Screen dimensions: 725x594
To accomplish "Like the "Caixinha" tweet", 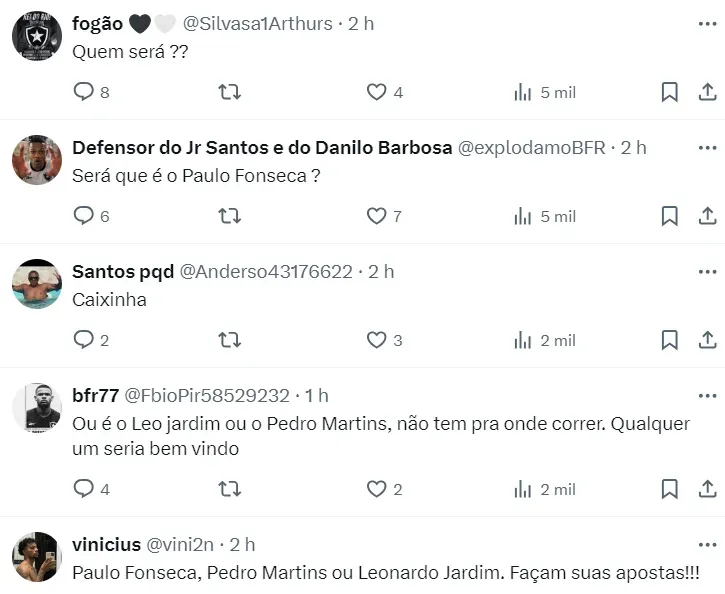I will (376, 340).
